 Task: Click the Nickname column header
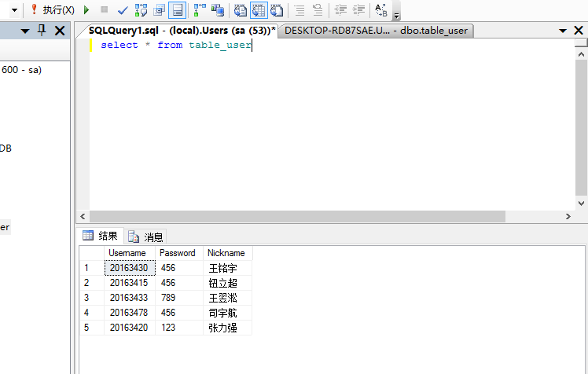[x=228, y=253]
